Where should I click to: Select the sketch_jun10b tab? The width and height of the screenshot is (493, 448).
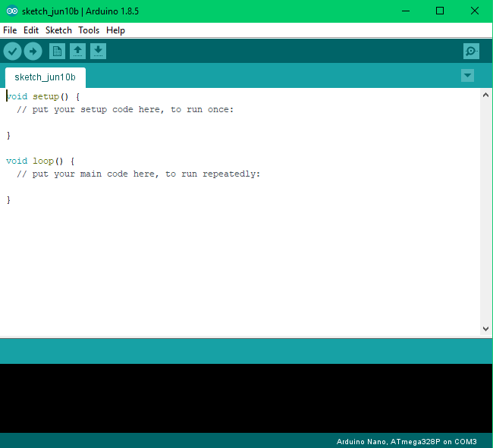click(x=46, y=77)
